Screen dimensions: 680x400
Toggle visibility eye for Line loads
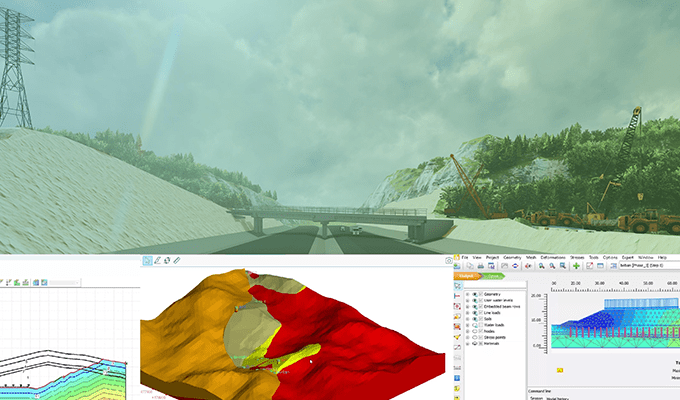[476, 311]
